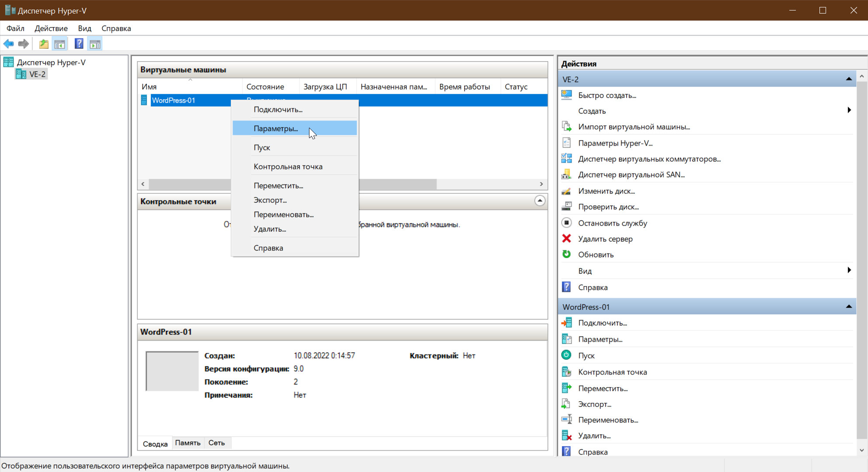Open the Справка menu in menu bar

116,28
